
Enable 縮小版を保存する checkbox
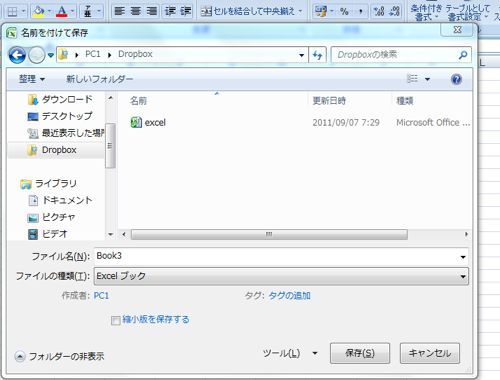click(115, 320)
